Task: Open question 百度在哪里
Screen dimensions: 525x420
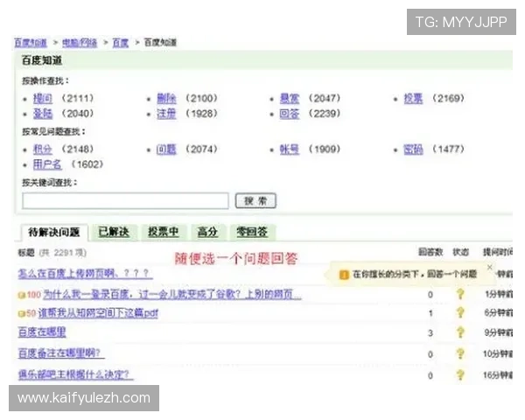Action: tap(42, 332)
